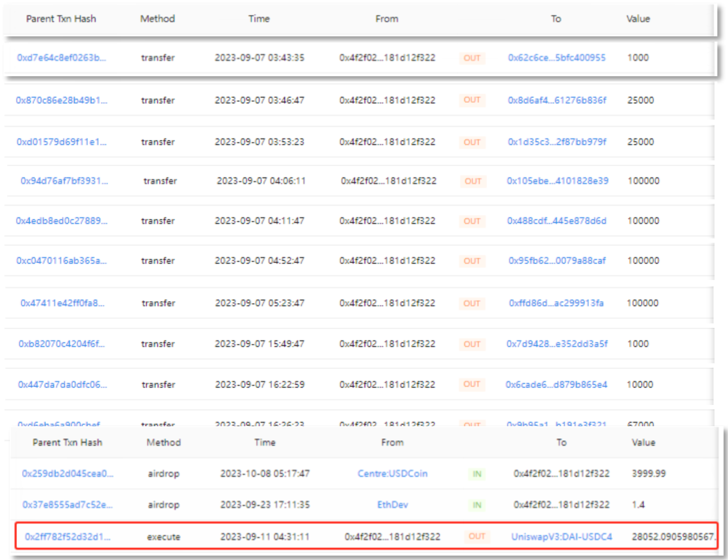Click OUT badge on the 03:43:35 transfer
The width and height of the screenshot is (728, 560).
tap(472, 58)
